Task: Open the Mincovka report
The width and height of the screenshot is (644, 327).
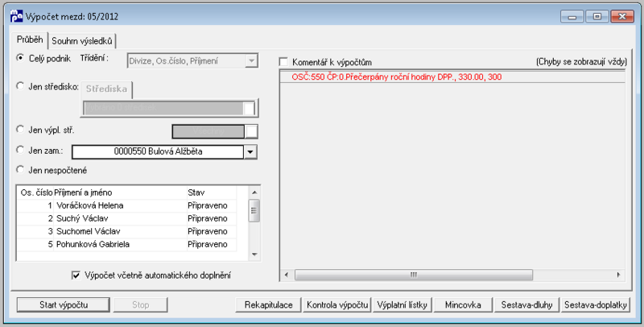Action: point(463,304)
